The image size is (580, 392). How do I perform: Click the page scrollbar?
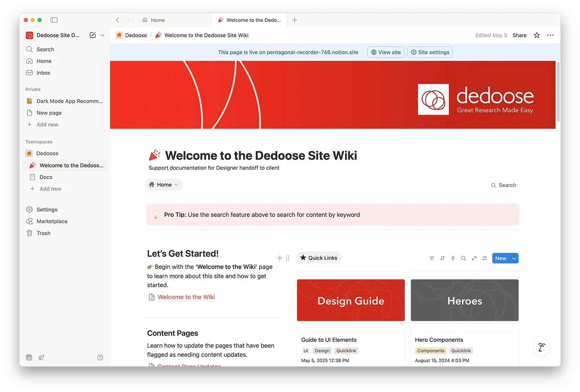coord(558,91)
